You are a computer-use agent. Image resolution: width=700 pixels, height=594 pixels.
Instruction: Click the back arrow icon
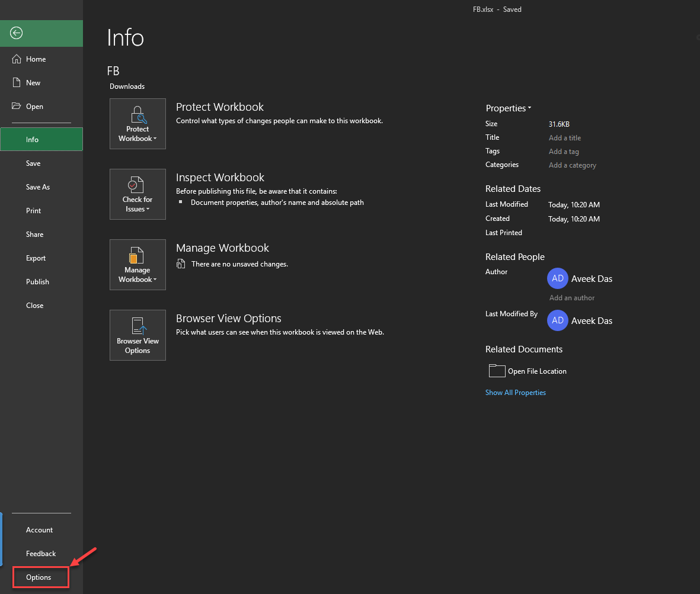17,33
